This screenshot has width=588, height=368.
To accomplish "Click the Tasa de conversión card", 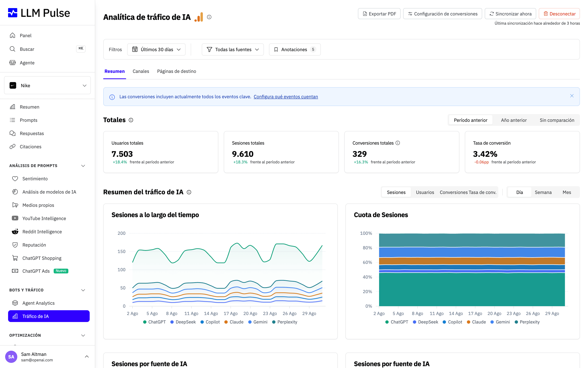I will [522, 152].
